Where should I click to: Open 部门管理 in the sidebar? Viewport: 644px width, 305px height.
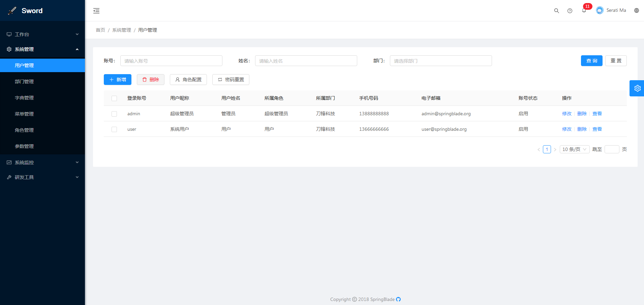24,82
